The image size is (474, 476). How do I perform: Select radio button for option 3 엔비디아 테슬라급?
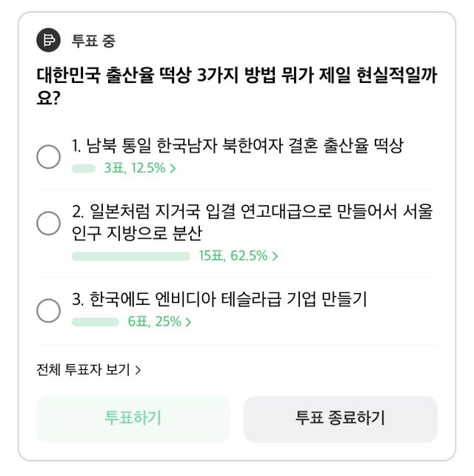(49, 310)
